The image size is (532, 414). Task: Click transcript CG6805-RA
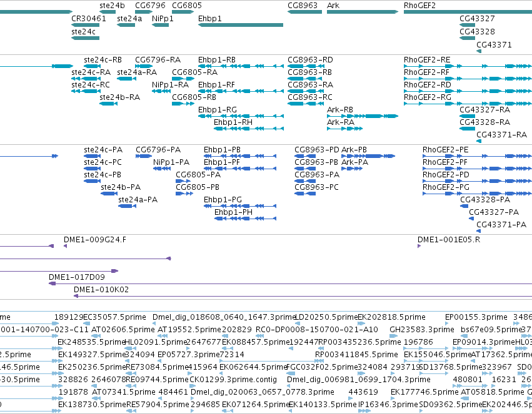coord(183,79)
